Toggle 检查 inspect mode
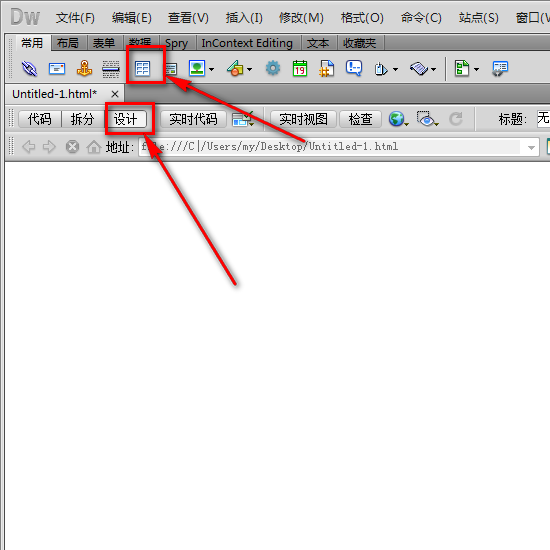The width and height of the screenshot is (550, 550). (360, 119)
